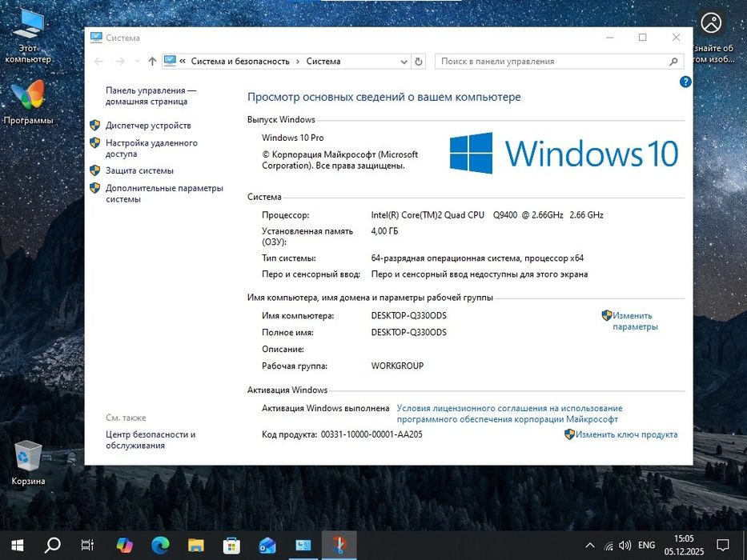747x560 pixels.
Task: Expand the address bar history dropdown
Action: click(x=404, y=62)
